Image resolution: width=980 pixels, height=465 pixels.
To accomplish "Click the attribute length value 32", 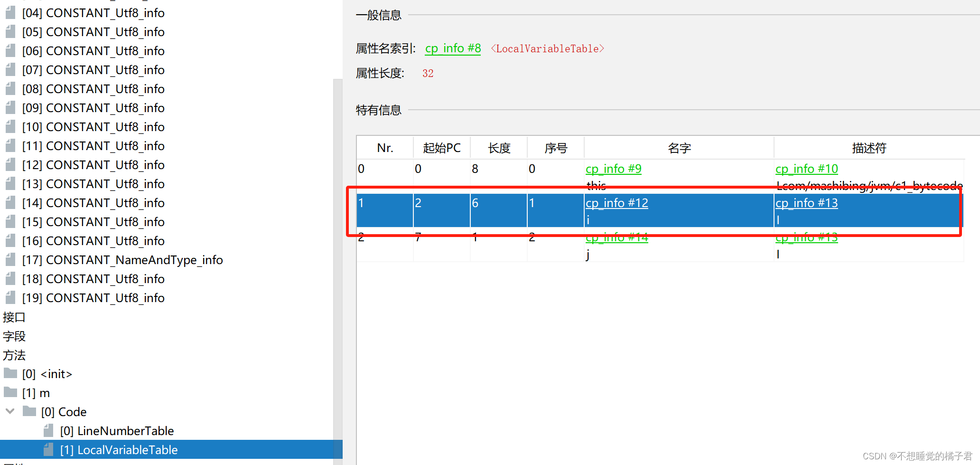I will point(428,73).
